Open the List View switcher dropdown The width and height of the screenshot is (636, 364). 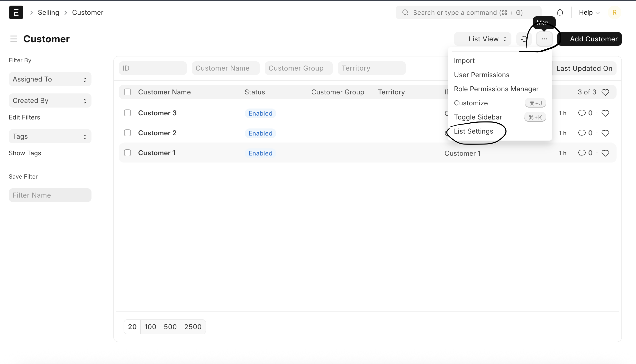pyautogui.click(x=482, y=39)
